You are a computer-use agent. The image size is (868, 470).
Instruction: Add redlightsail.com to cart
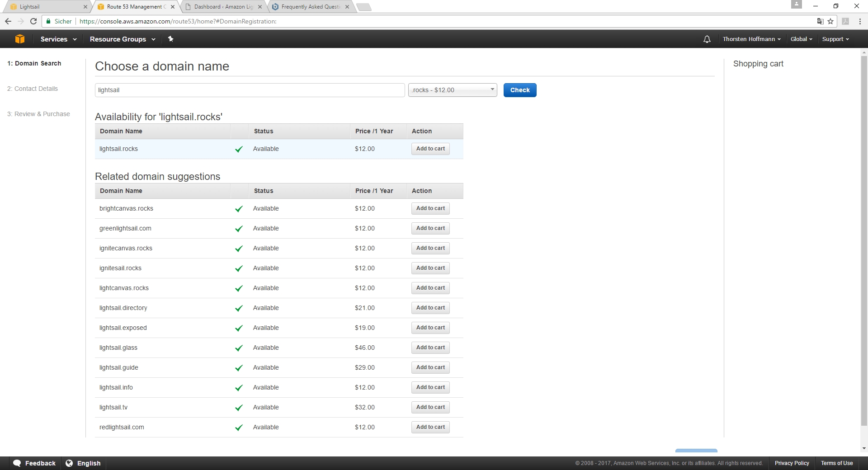430,427
